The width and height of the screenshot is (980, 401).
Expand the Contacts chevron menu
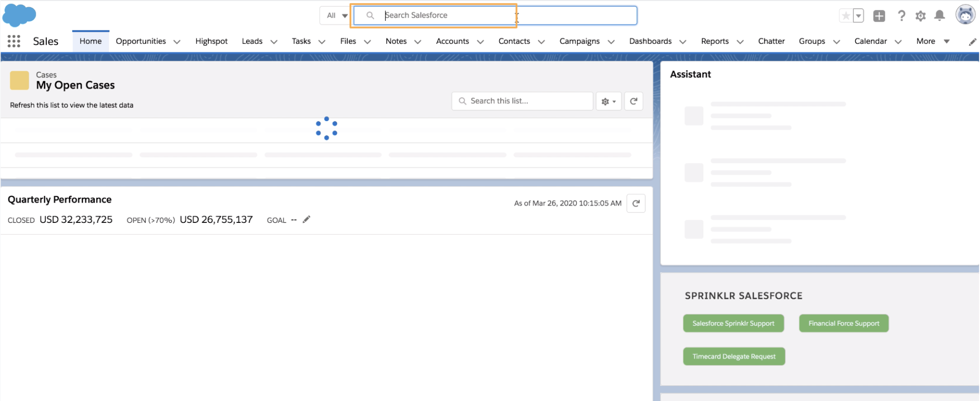point(541,42)
